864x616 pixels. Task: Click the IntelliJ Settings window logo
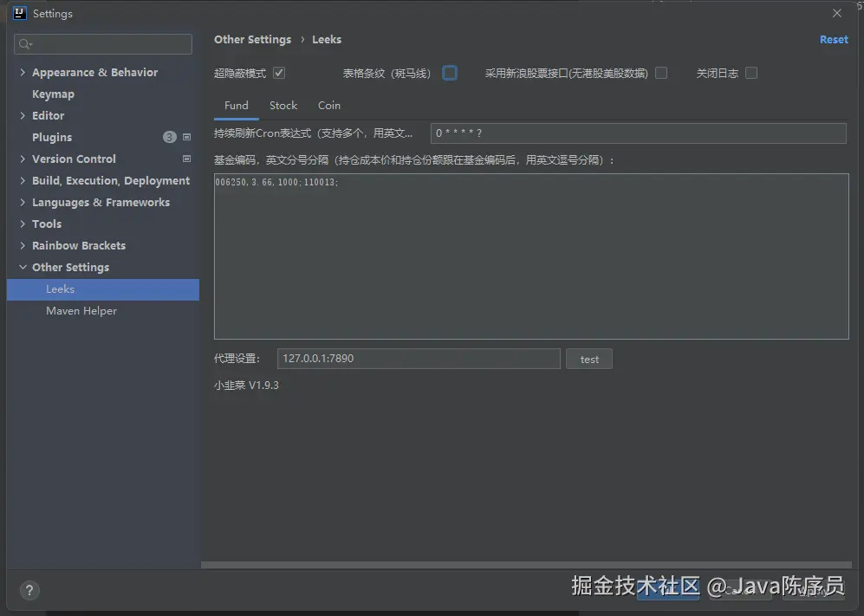point(20,13)
